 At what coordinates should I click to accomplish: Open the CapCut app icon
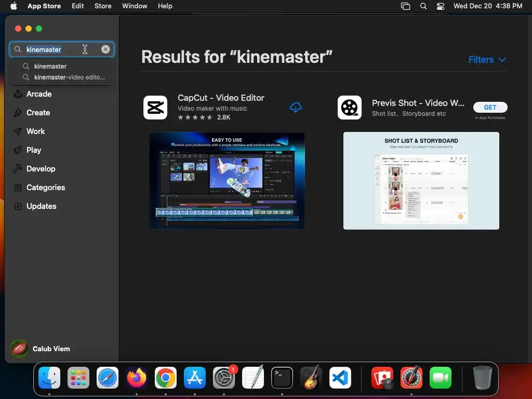(155, 108)
